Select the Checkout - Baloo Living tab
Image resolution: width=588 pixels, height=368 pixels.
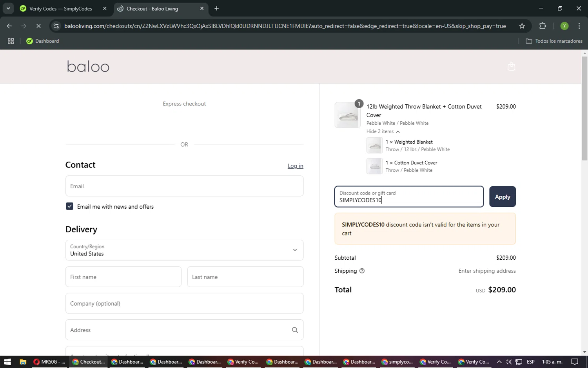click(161, 8)
